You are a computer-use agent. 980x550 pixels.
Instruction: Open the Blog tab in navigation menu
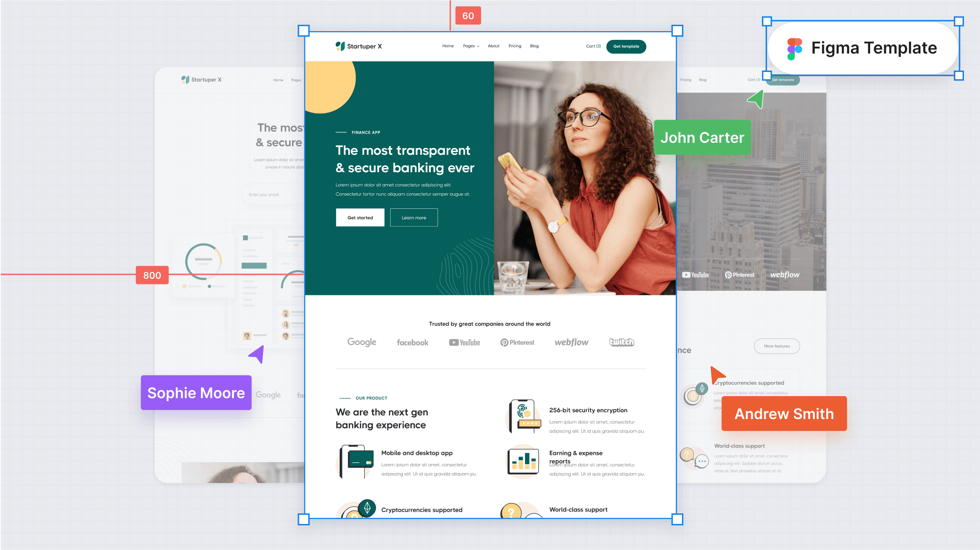pyautogui.click(x=535, y=46)
